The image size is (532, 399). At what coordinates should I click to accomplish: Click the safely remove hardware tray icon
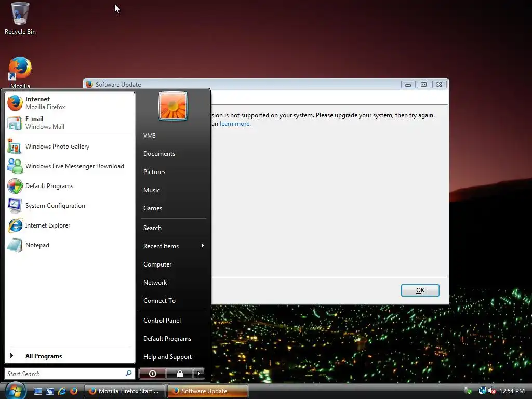(468, 391)
